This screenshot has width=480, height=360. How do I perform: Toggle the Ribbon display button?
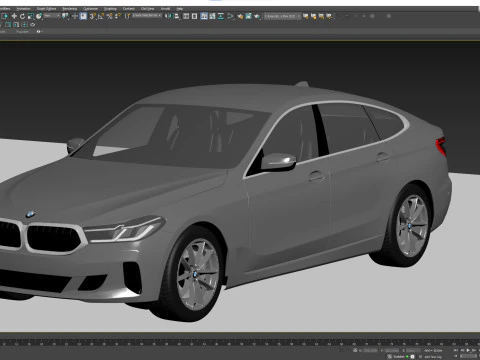coord(204,16)
